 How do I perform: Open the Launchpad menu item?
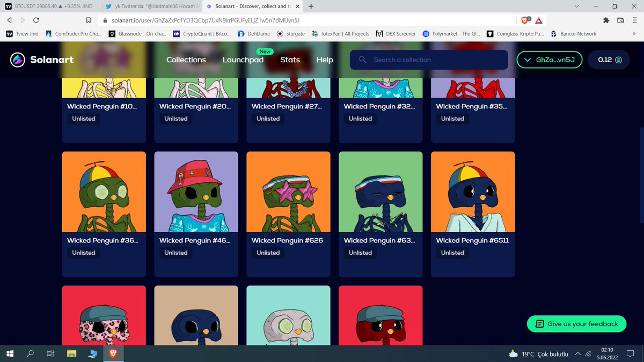243,60
